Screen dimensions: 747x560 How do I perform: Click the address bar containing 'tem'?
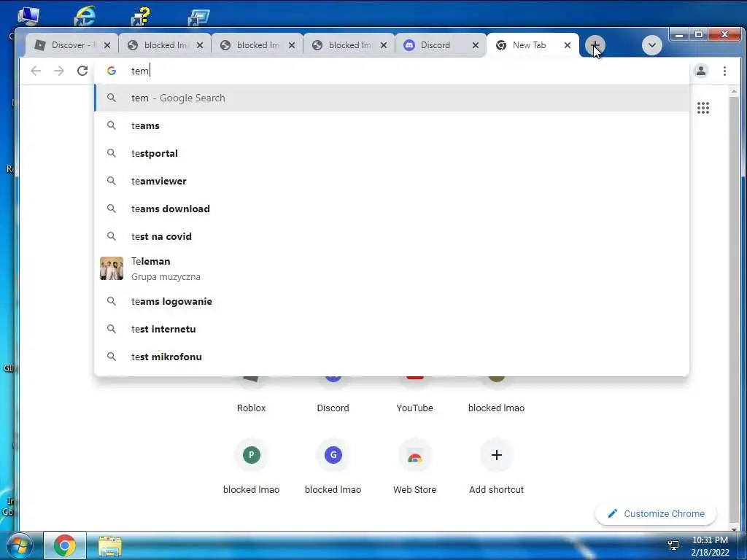pos(392,71)
